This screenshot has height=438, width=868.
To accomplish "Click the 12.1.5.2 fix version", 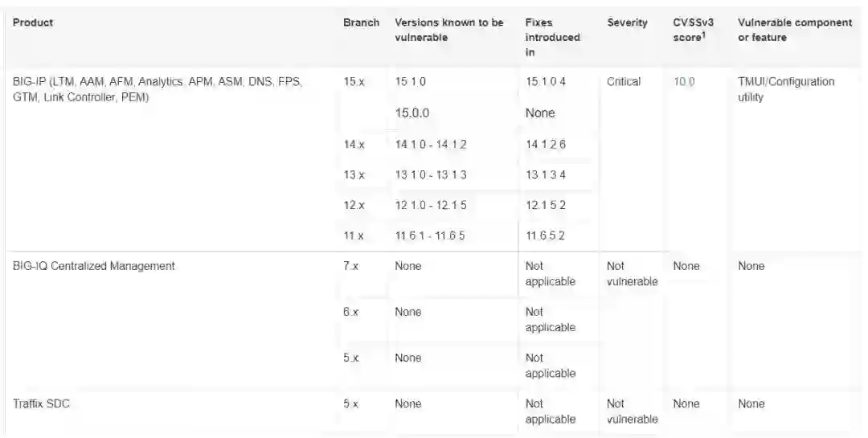I will [x=546, y=205].
